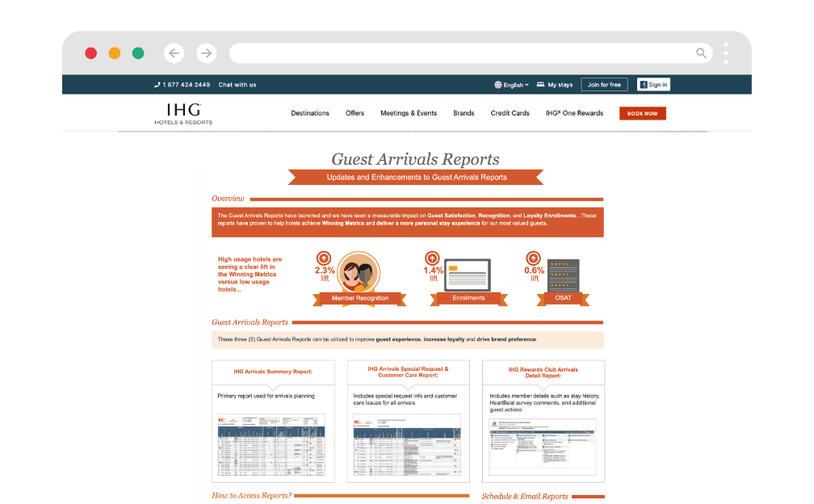Screen dimensions: 814x504
Task: Click the up-arrow icon above 2.3% lift
Action: click(324, 258)
